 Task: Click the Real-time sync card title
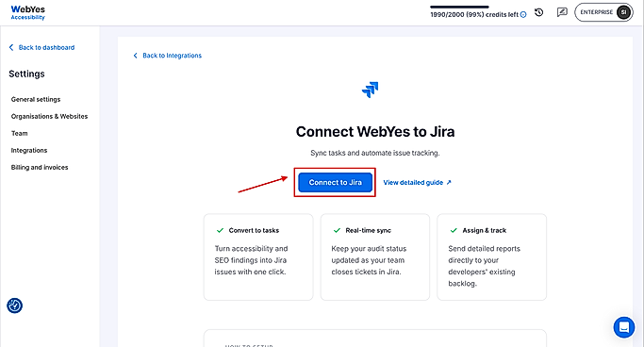point(368,230)
